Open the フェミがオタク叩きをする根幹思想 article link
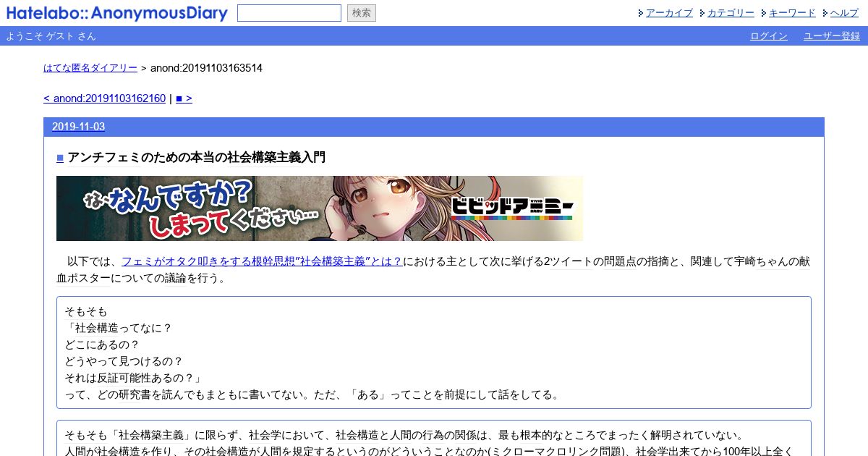868x456 pixels. pos(262,261)
